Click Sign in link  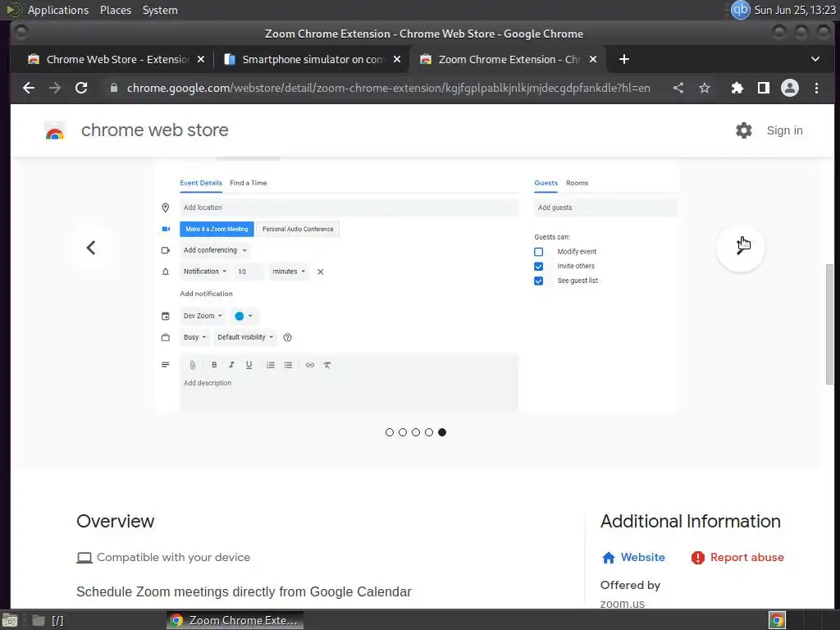(x=784, y=130)
